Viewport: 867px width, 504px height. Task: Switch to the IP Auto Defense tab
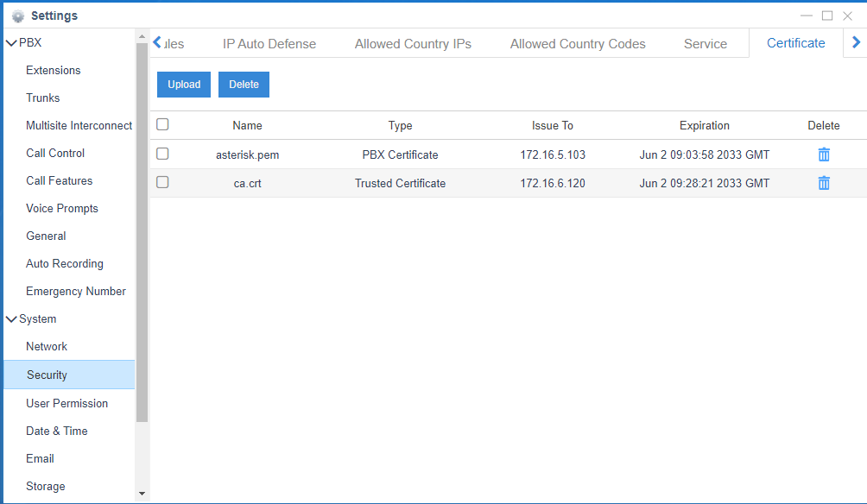tap(269, 44)
